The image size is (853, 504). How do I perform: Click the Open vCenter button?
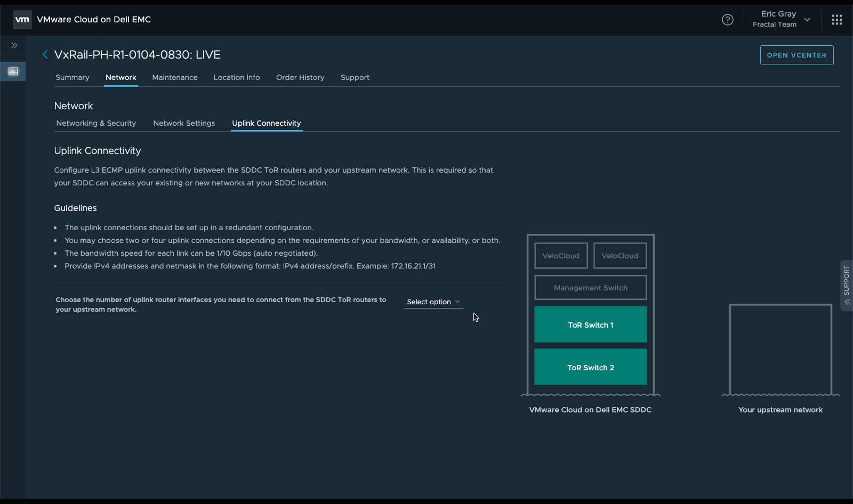point(796,55)
